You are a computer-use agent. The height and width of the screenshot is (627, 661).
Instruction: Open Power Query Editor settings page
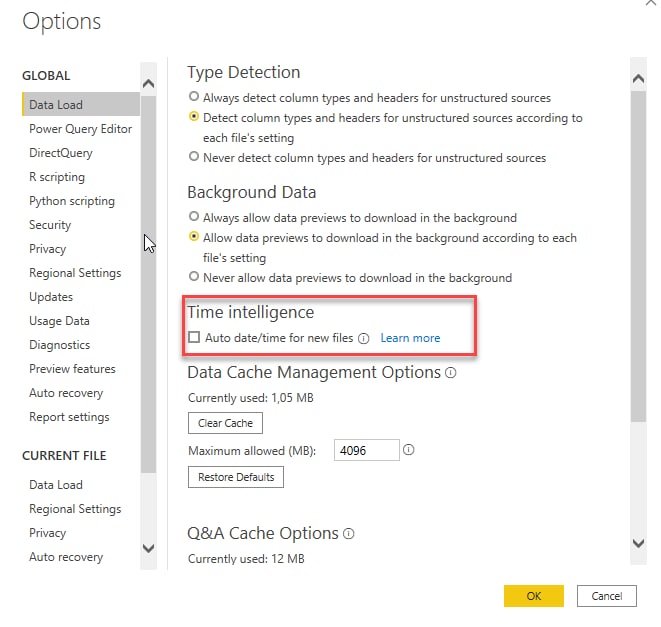pos(81,129)
